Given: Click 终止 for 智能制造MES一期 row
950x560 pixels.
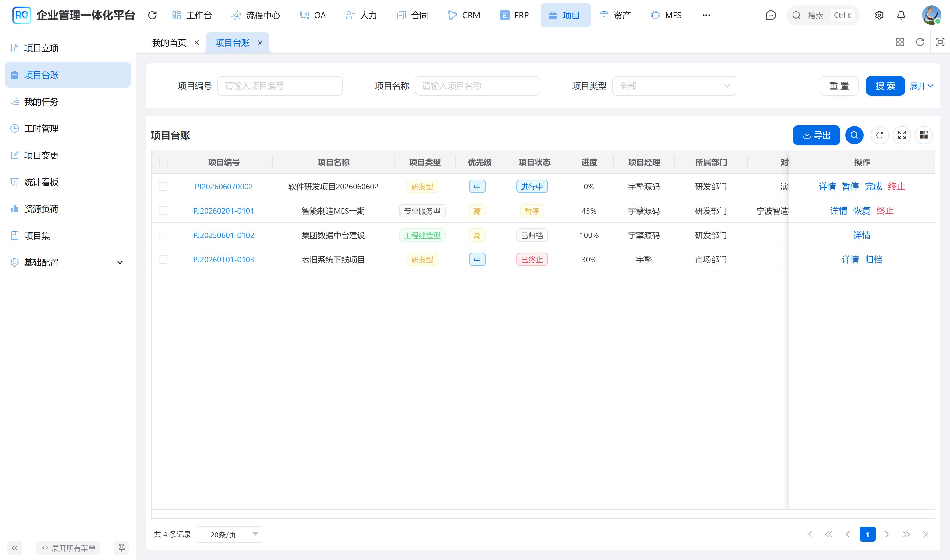Looking at the screenshot, I should 885,211.
